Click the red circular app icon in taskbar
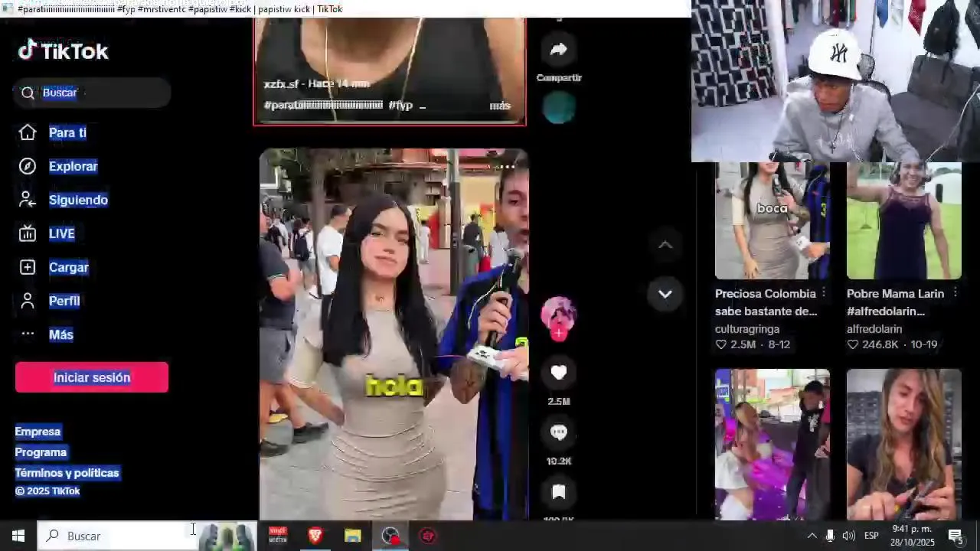 428,536
